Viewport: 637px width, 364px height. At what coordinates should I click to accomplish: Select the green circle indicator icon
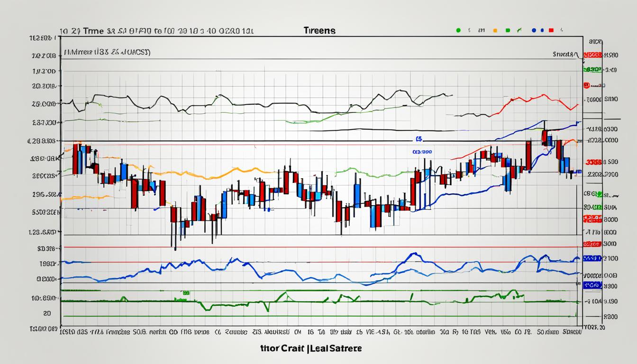pos(458,30)
